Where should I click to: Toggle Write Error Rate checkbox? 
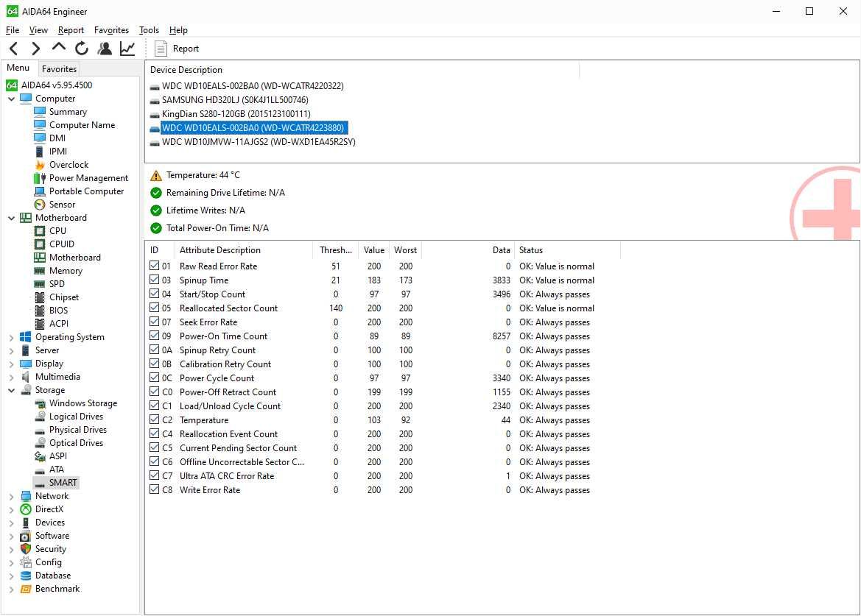pyautogui.click(x=154, y=489)
